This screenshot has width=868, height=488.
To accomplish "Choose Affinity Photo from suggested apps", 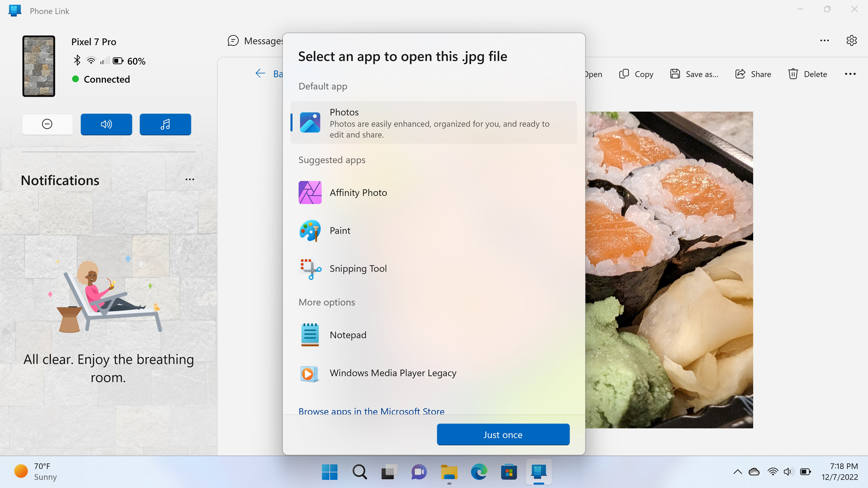I will [x=358, y=192].
